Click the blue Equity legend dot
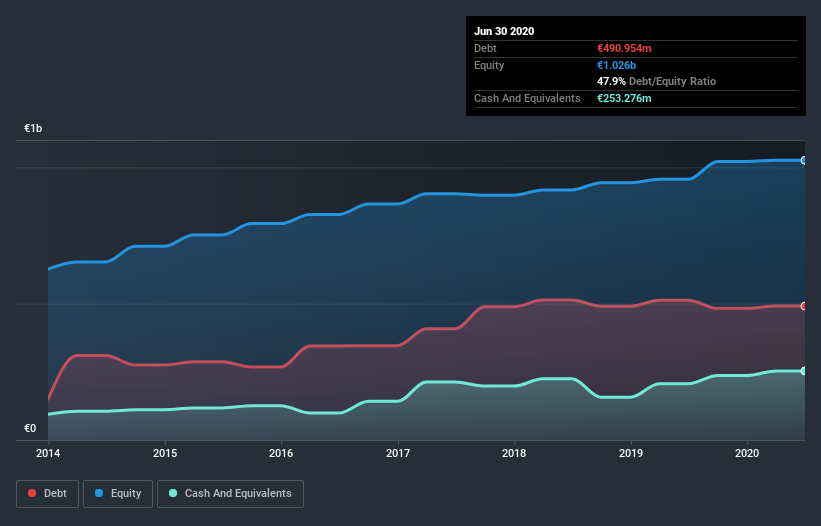The width and height of the screenshot is (821, 526). tap(99, 493)
